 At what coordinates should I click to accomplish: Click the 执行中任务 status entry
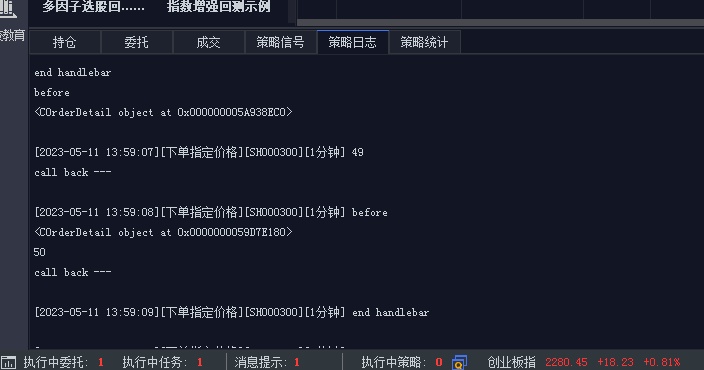[163, 362]
